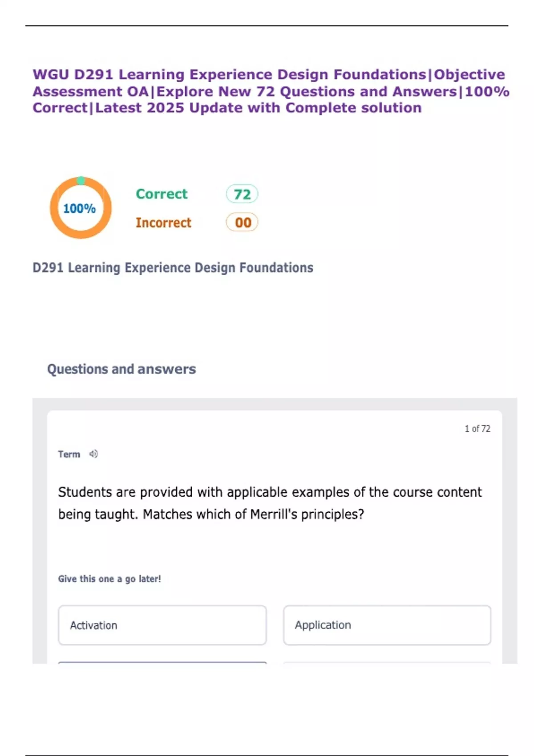Play the Term audio speaker icon
534x756 pixels.
[x=93, y=454]
